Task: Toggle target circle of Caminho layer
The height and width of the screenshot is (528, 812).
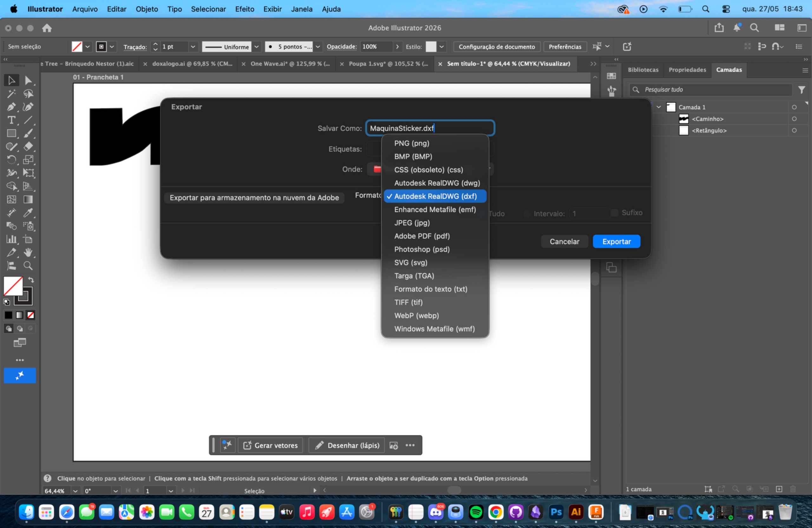Action: (794, 119)
